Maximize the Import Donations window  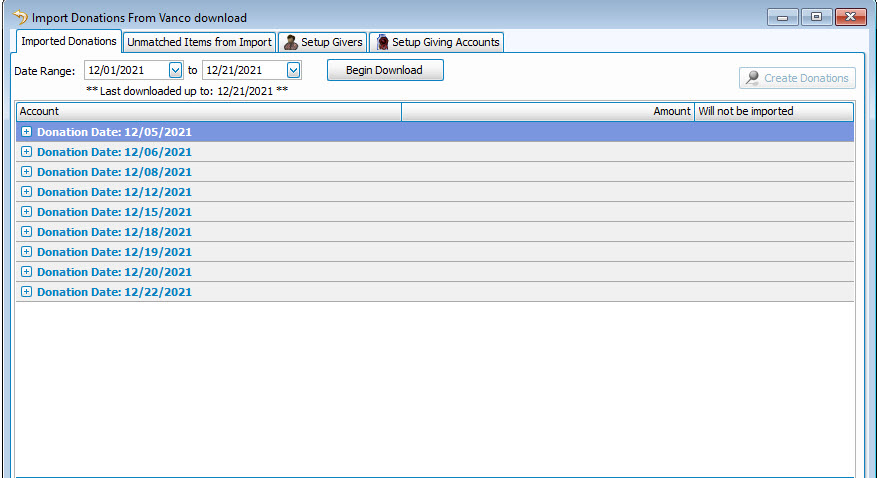click(817, 17)
